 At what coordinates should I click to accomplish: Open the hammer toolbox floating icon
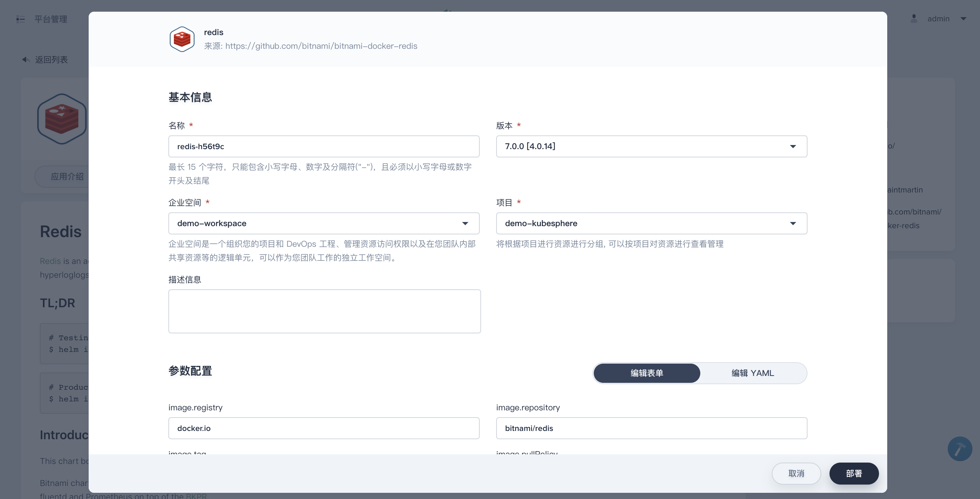[959, 449]
